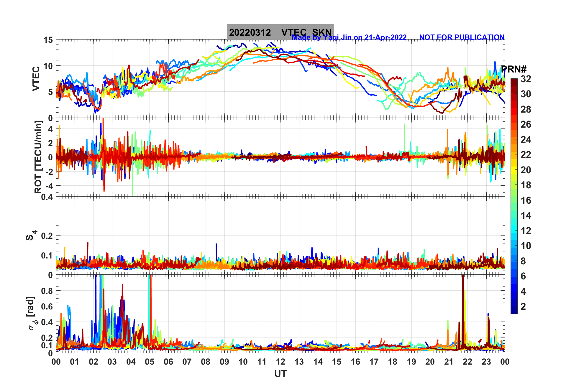Select colorbar tick label 32
The height and width of the screenshot is (392, 561).
(526, 79)
